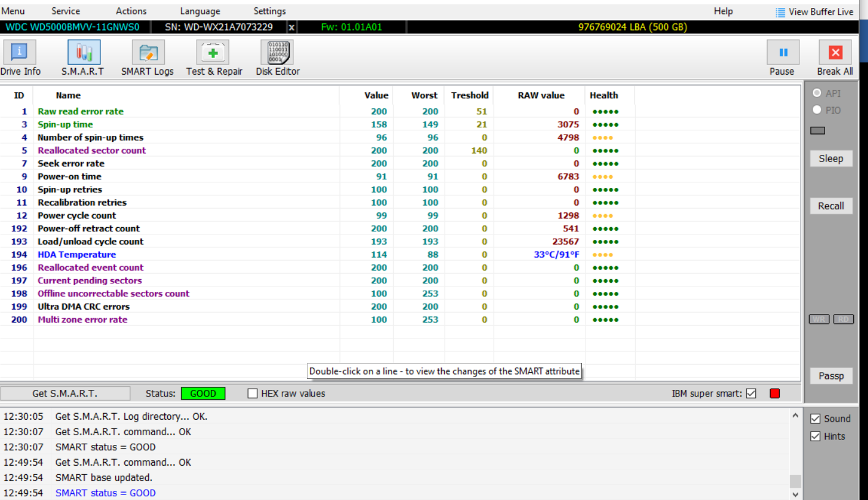Click the log scrollbar thumb

795,480
